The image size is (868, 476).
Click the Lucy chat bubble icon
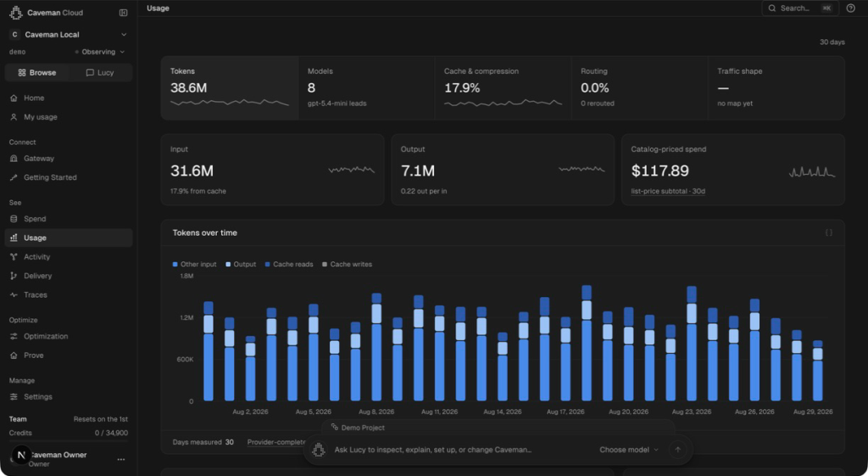90,73
